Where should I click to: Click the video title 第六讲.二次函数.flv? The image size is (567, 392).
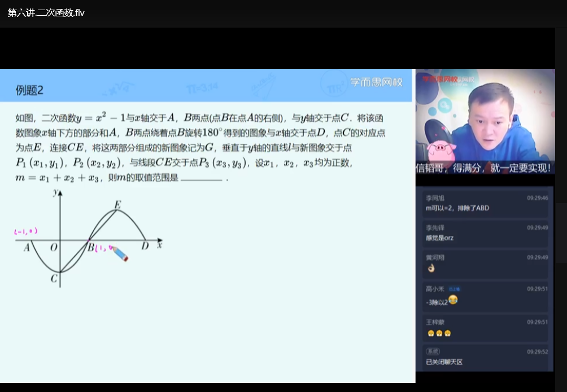46,13
